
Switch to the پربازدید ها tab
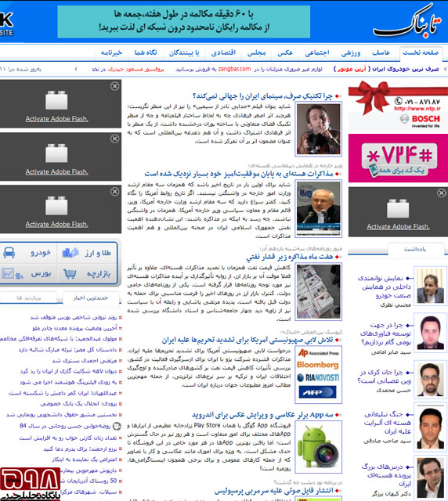click(29, 297)
